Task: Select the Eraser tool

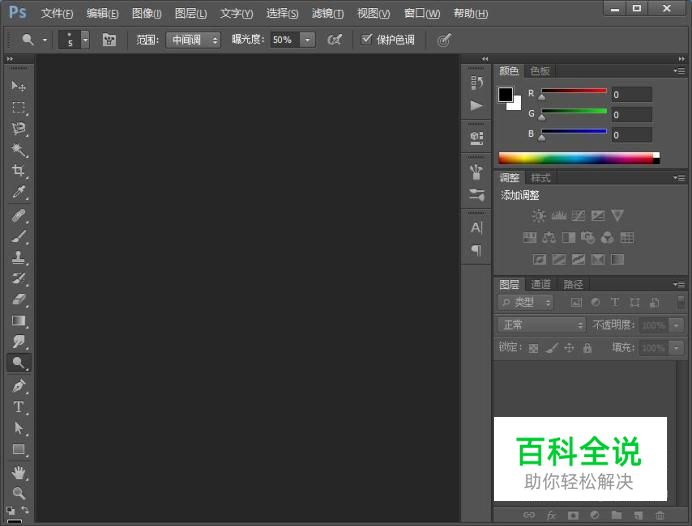Action: click(19, 300)
